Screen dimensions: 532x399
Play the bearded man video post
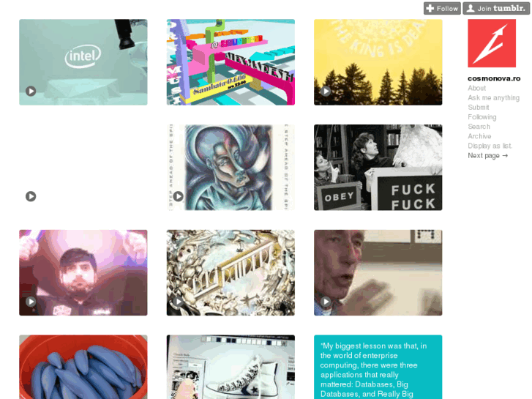[x=31, y=302]
